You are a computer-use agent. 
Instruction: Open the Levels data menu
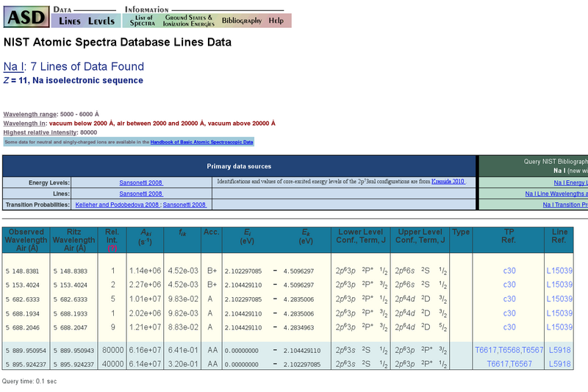click(101, 21)
